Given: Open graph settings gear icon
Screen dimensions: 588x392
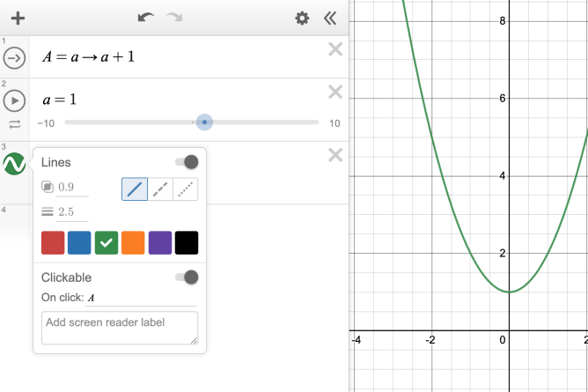Looking at the screenshot, I should point(302,18).
